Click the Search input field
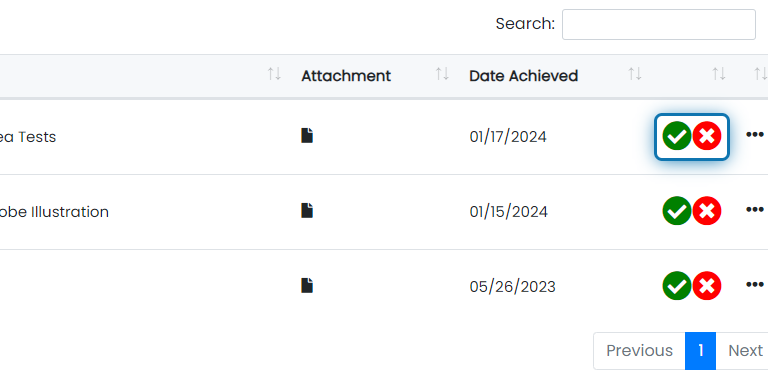The width and height of the screenshot is (768, 377). click(659, 24)
